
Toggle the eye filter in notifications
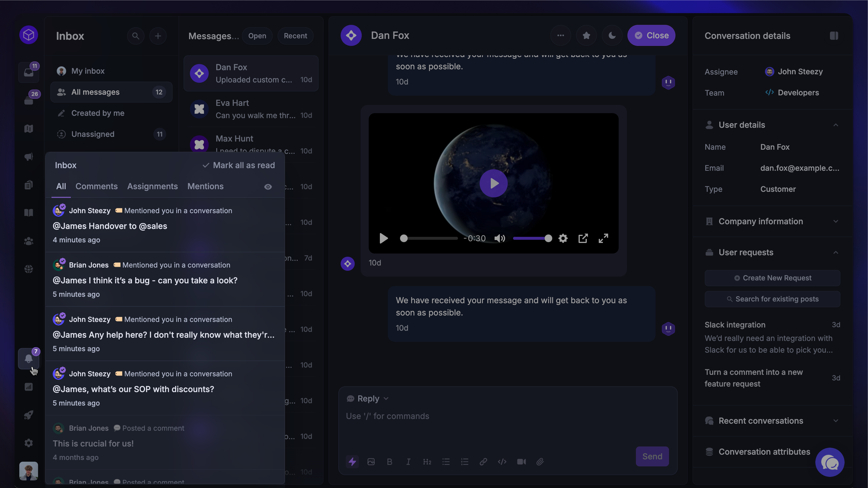click(x=268, y=187)
